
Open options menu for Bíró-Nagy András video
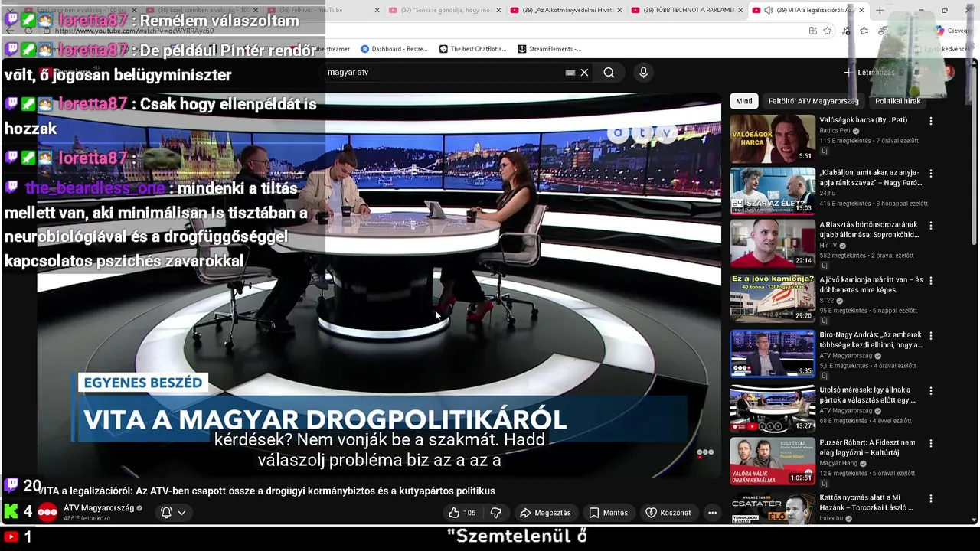(x=931, y=336)
